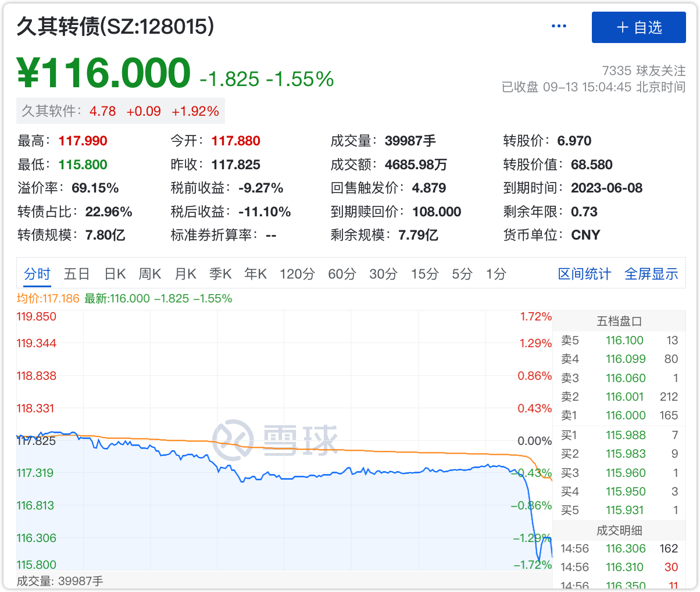The width and height of the screenshot is (700, 592).
Task: Click the 卖1 ask price 116.000 row
Action: (619, 416)
